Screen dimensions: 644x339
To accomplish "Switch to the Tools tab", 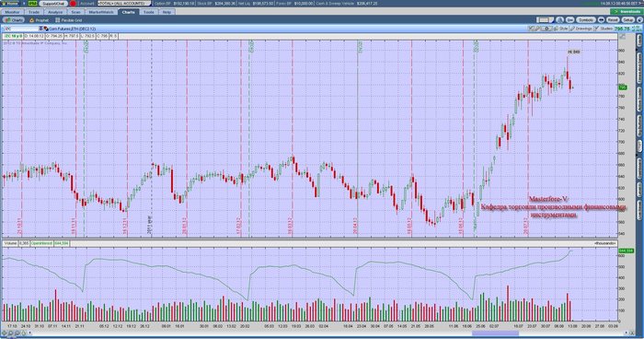I will click(x=149, y=12).
